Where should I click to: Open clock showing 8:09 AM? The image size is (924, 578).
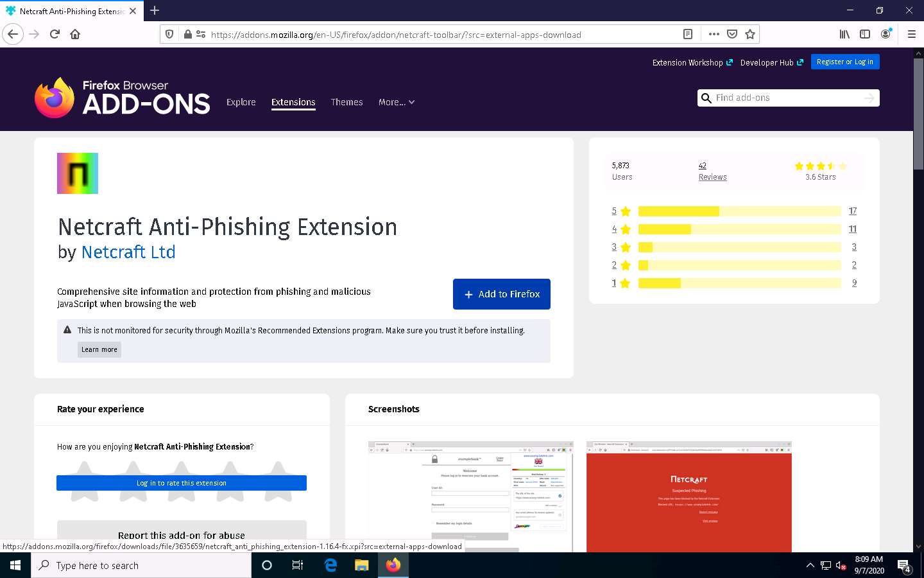(869, 565)
